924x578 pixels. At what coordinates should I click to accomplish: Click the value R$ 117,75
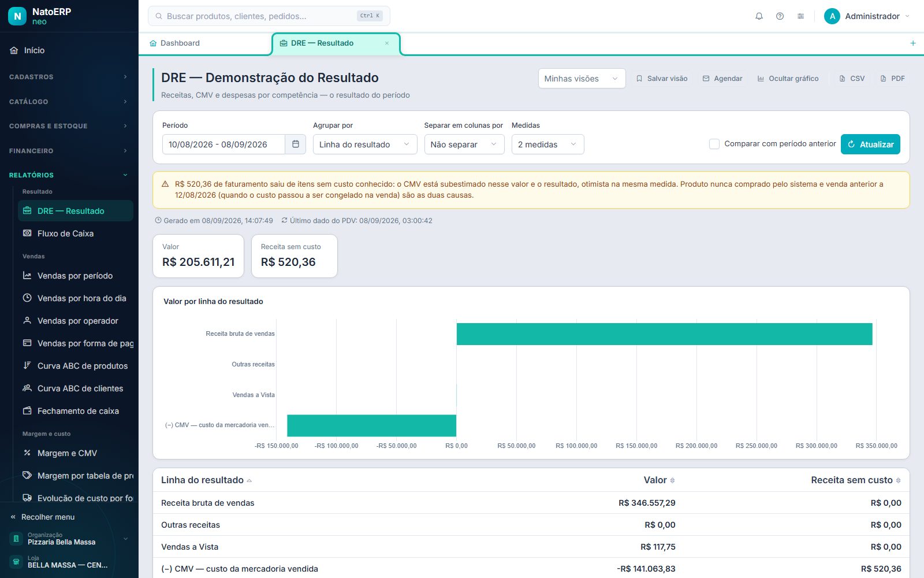pyautogui.click(x=658, y=547)
